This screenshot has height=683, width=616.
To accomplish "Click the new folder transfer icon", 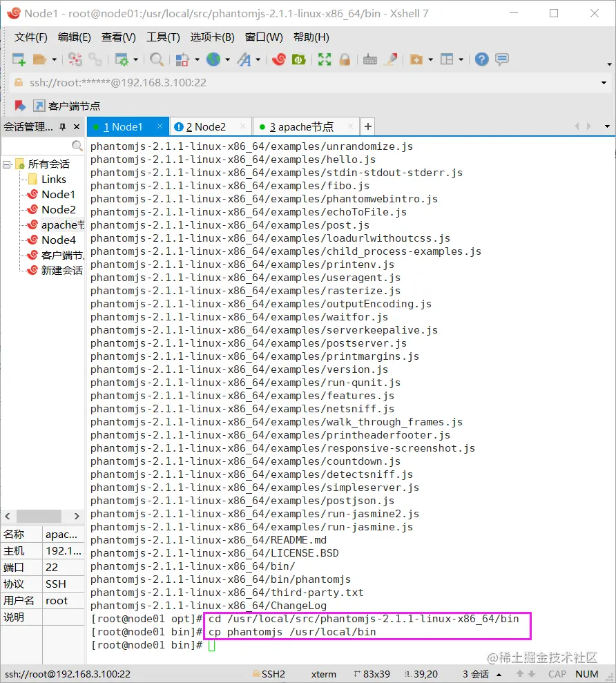I will pyautogui.click(x=416, y=59).
